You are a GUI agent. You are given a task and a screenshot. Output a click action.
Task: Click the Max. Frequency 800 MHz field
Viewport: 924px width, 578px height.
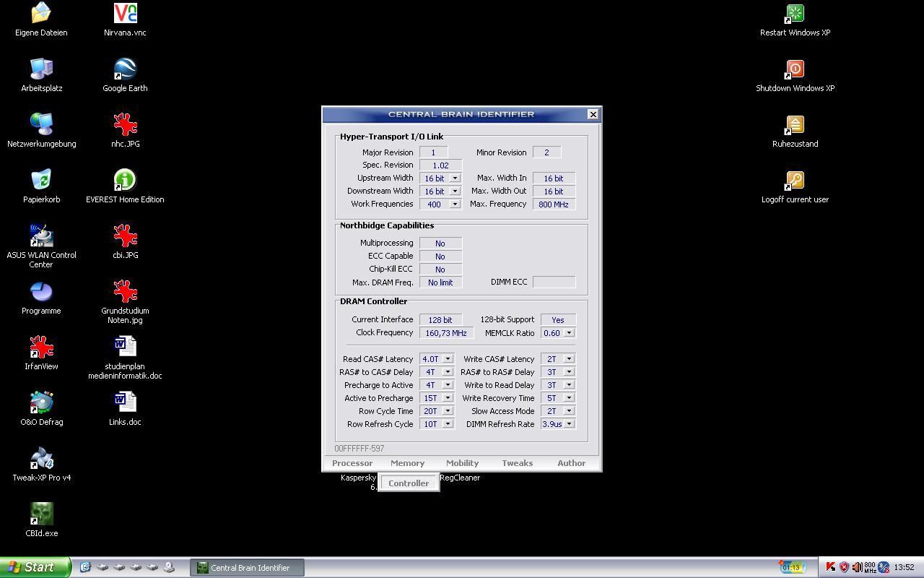[x=554, y=204]
